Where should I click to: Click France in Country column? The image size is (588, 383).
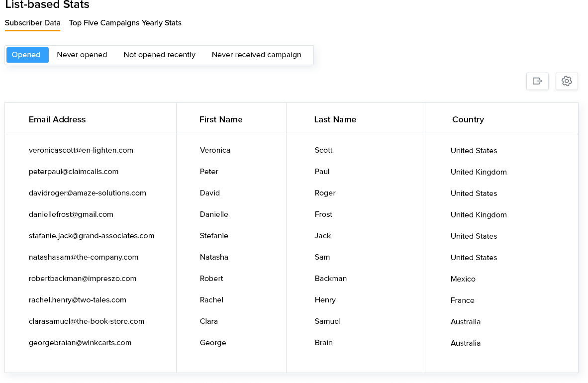(x=462, y=300)
